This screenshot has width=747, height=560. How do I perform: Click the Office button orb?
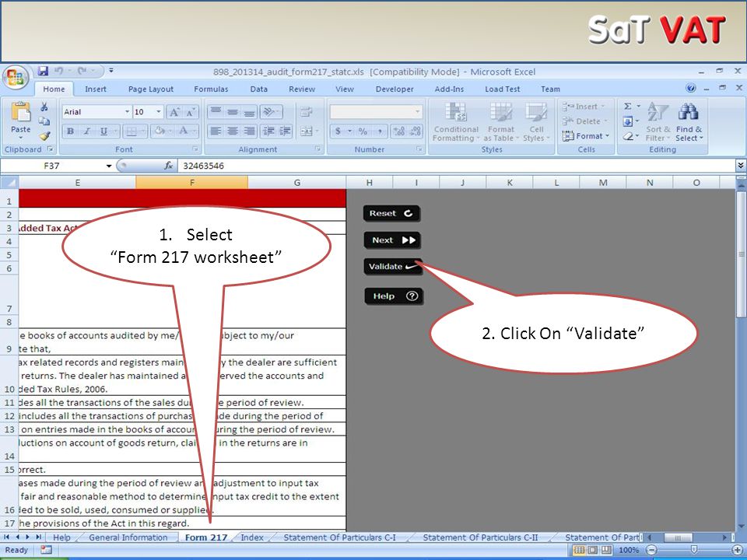[16, 77]
